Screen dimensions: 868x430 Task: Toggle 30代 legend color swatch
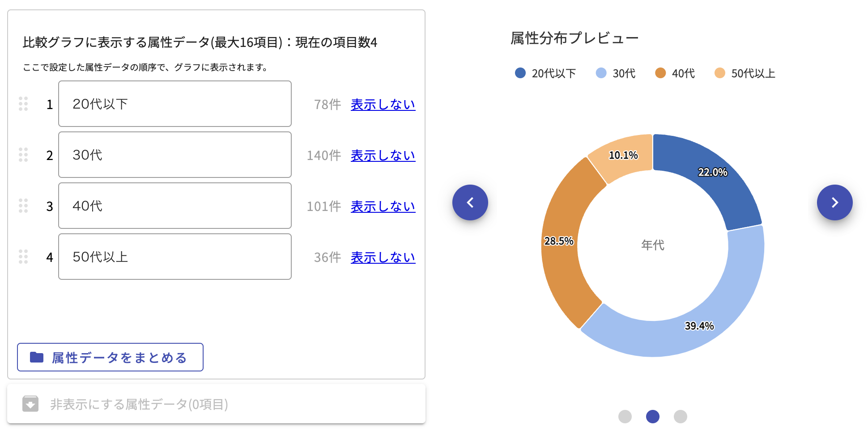tap(601, 73)
